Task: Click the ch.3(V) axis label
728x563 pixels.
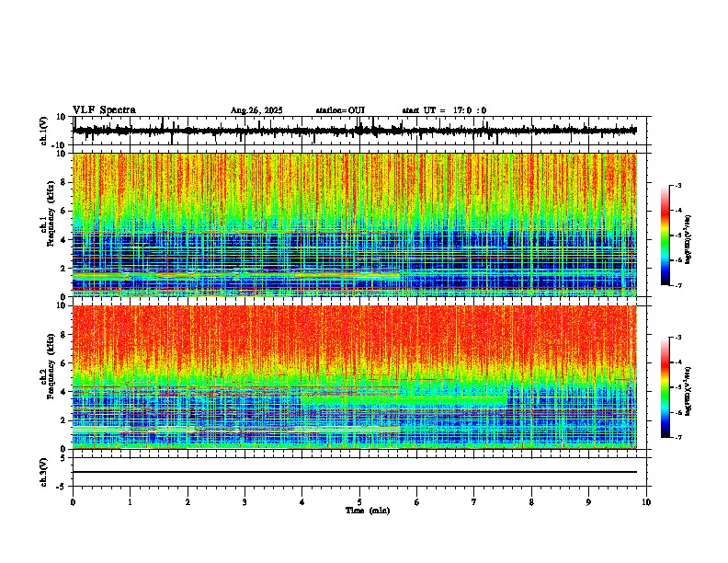Action: (x=44, y=472)
